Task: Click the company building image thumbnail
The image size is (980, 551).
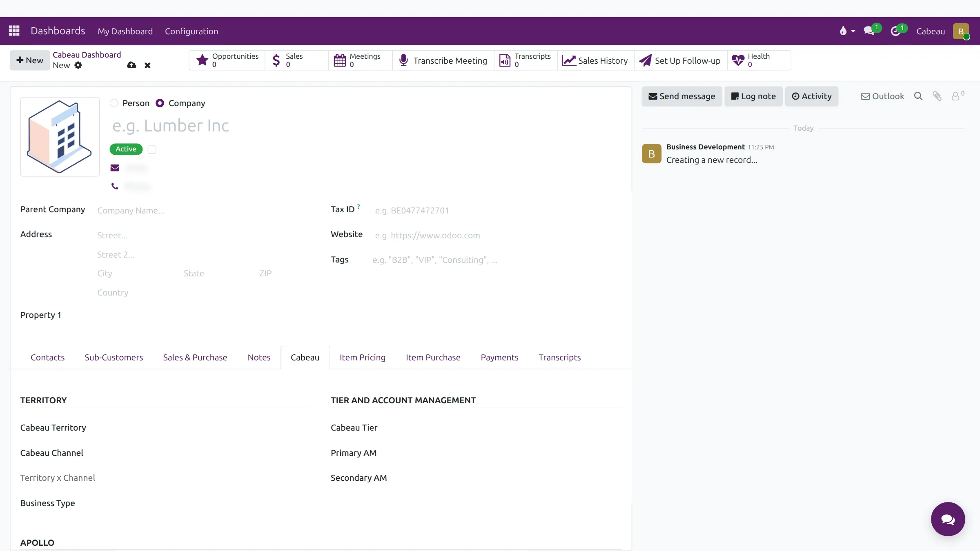Action: click(x=60, y=137)
